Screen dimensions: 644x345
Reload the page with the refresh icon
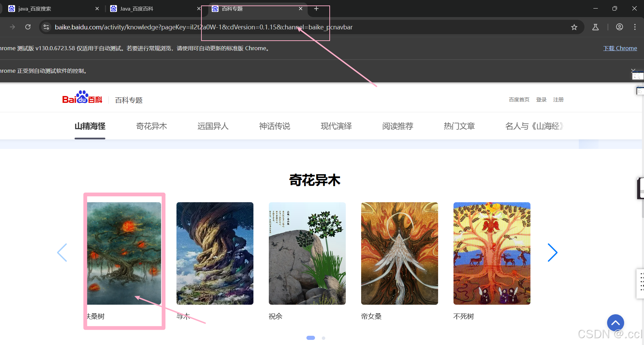tap(28, 27)
